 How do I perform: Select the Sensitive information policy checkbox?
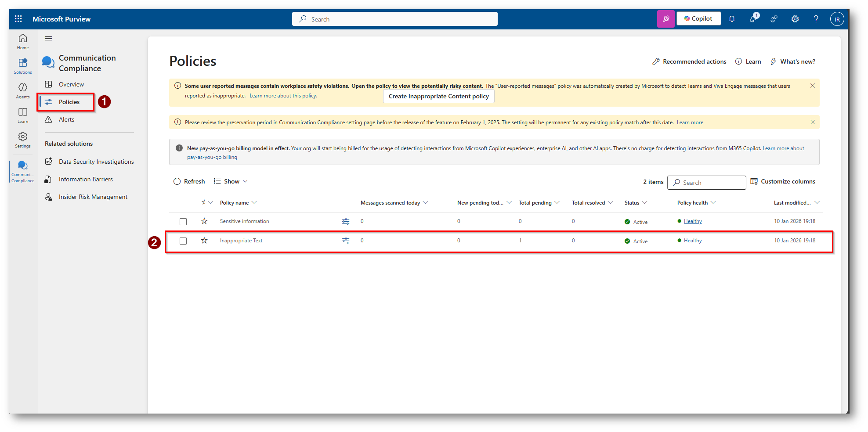[183, 222]
